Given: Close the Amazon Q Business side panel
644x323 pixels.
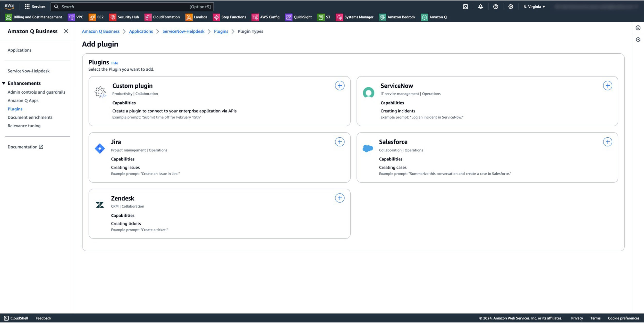Looking at the screenshot, I should click(66, 31).
